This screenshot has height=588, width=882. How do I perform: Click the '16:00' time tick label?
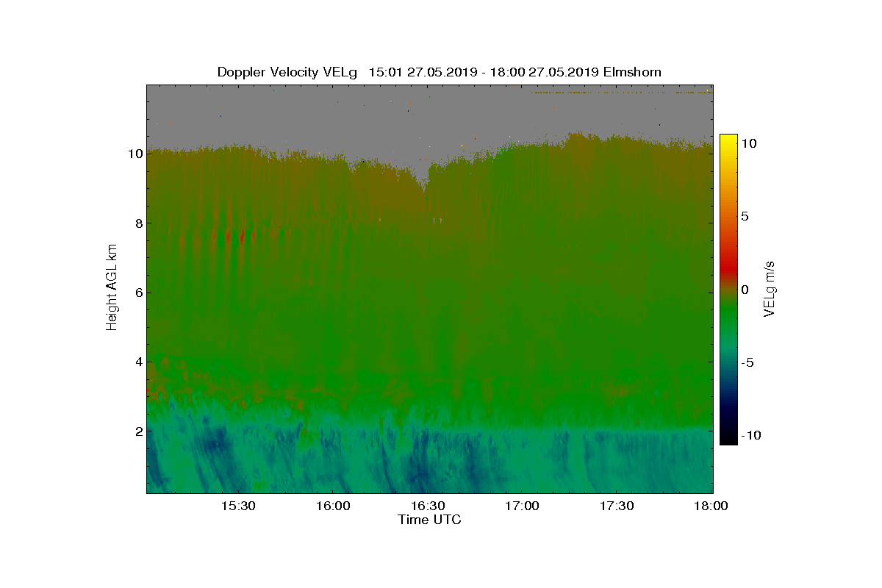point(332,506)
